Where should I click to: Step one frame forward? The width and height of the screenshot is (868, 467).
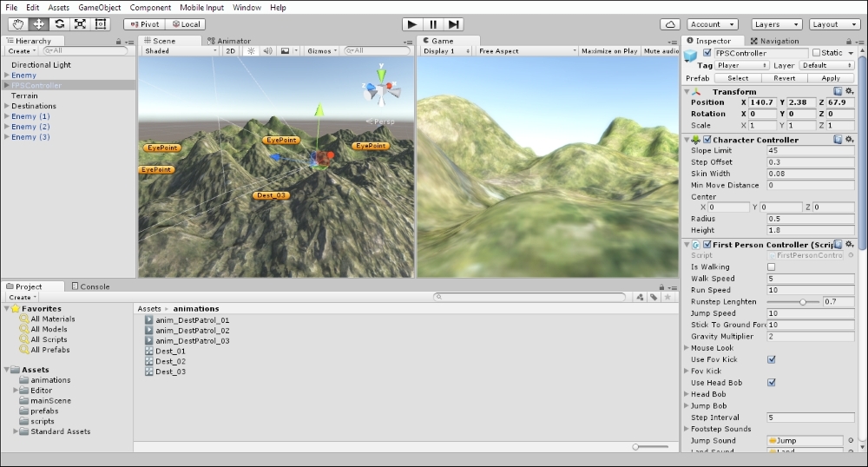(x=453, y=24)
